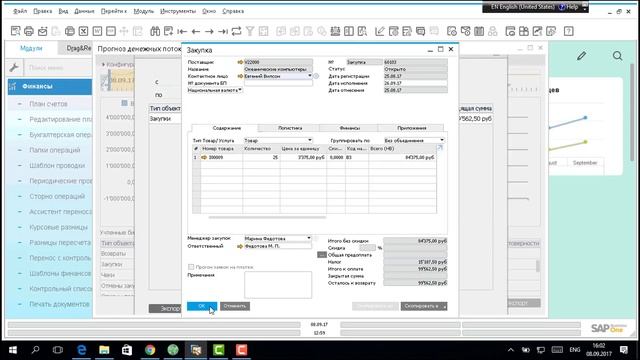Select Финансы module in the sidebar
This screenshot has height=360, width=640.
point(50,87)
